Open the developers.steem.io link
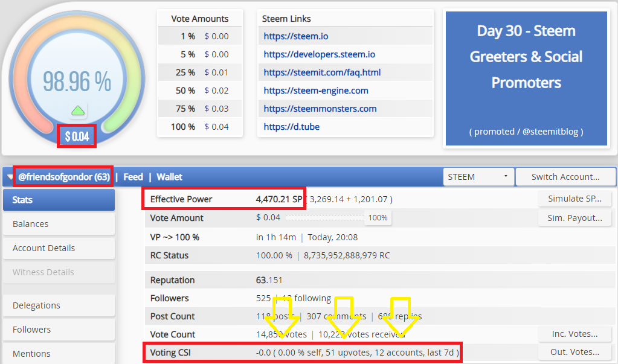The width and height of the screenshot is (618, 364). [319, 54]
